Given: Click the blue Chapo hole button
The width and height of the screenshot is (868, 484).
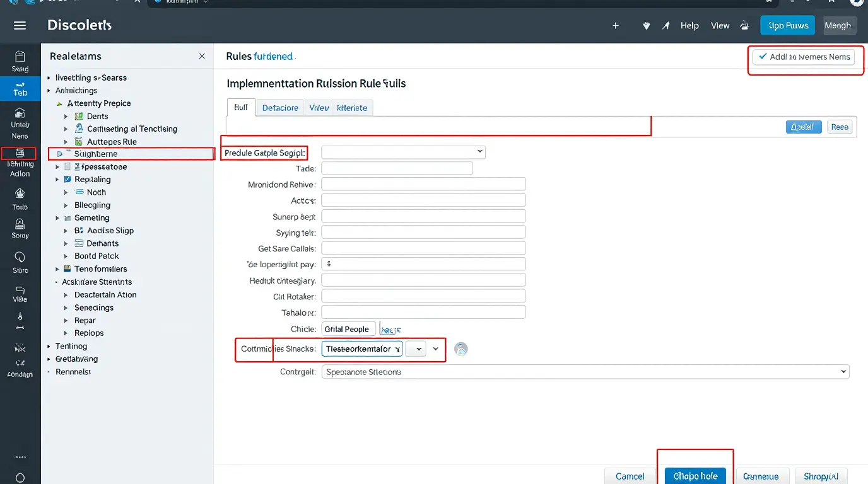Looking at the screenshot, I should (695, 476).
